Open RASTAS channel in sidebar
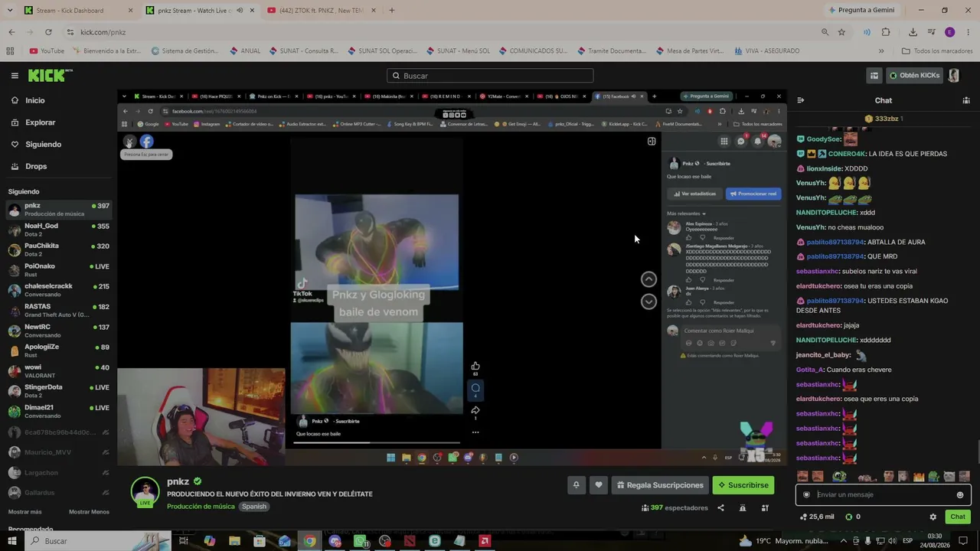Screen dimensions: 980x551 (59, 311)
